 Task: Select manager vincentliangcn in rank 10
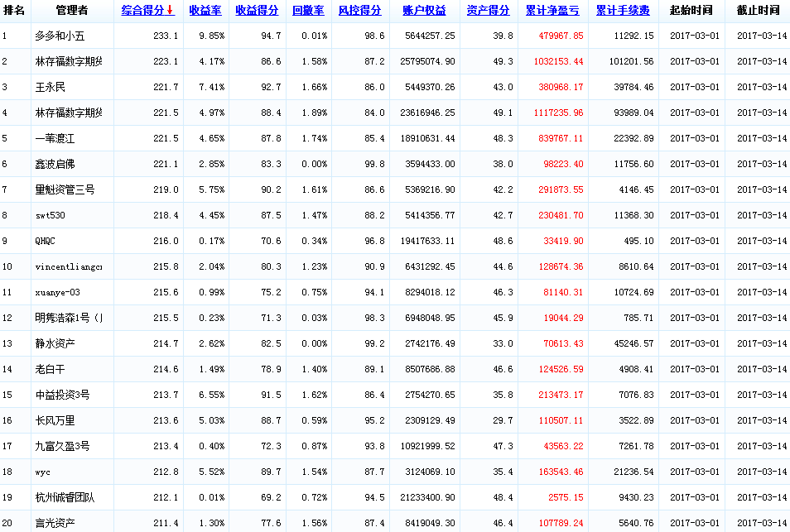coord(69,266)
